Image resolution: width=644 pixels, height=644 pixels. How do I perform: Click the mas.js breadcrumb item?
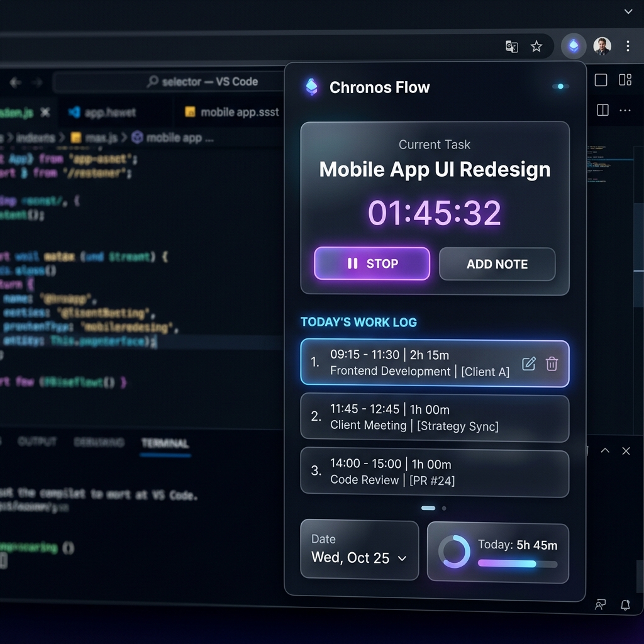94,138
